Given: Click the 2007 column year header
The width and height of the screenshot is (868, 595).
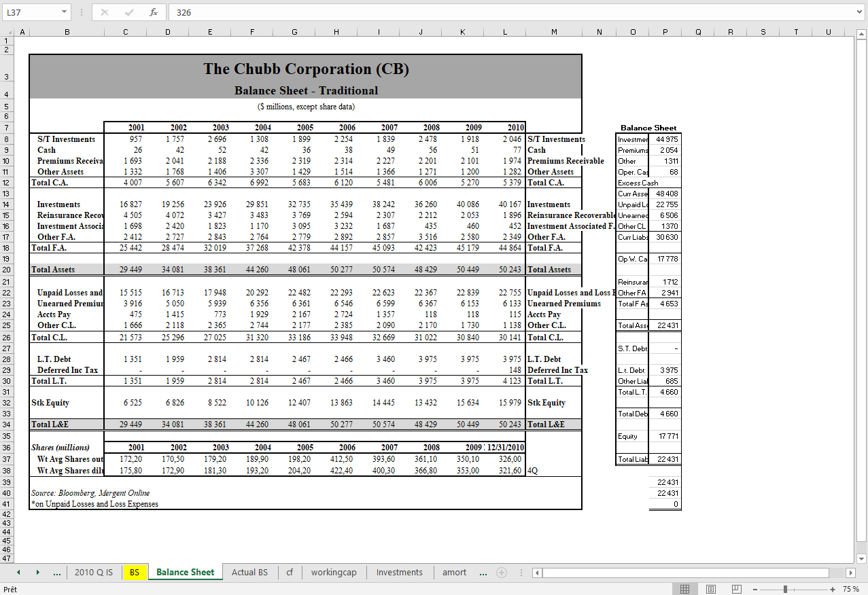Looking at the screenshot, I should [x=389, y=127].
